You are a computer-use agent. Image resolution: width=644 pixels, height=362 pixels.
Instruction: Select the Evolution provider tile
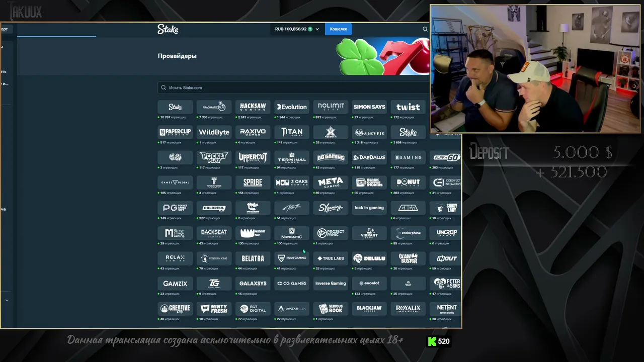coord(292,107)
